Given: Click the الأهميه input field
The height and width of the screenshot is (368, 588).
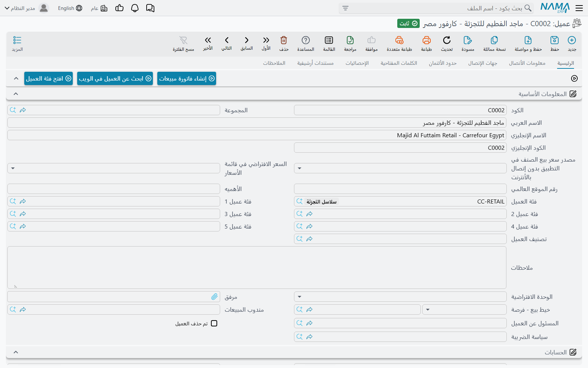Looking at the screenshot, I should click(114, 189).
